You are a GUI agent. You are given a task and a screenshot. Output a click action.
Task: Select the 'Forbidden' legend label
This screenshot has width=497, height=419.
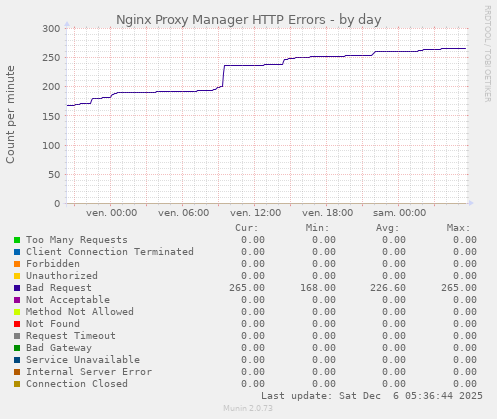[x=53, y=264]
